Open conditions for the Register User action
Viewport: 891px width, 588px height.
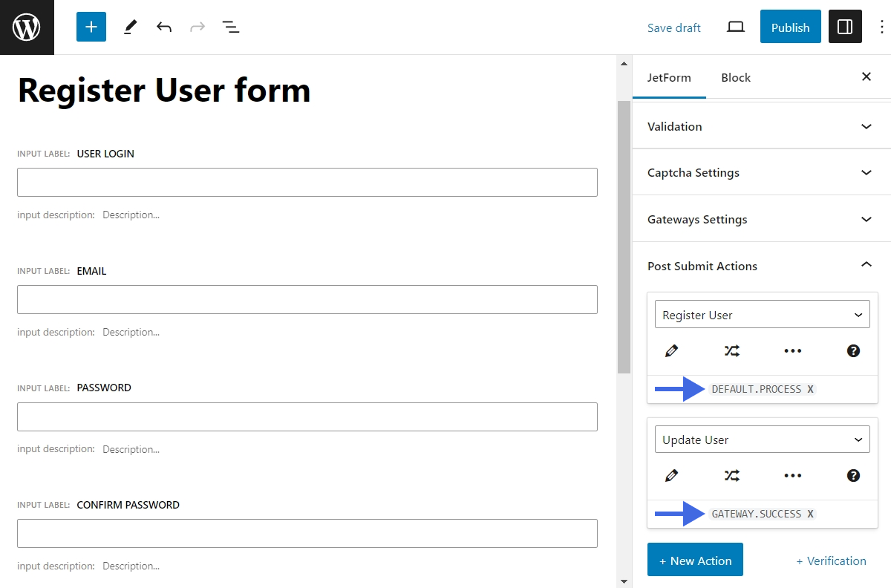[x=732, y=350]
